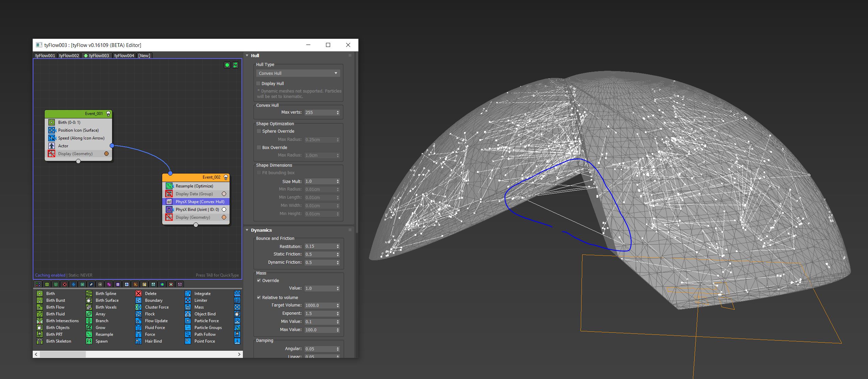Uncheck the Relative to volume checkbox
Image resolution: width=868 pixels, height=379 pixels.
point(259,297)
